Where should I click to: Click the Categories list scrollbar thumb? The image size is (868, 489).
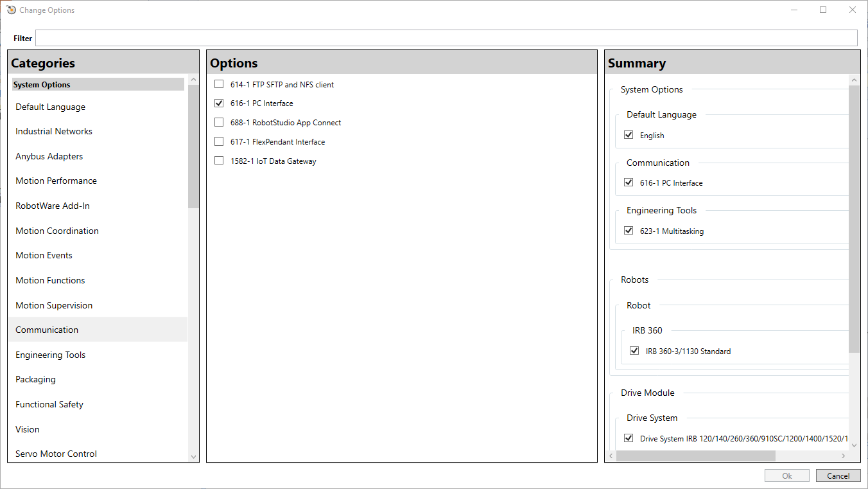(x=193, y=146)
